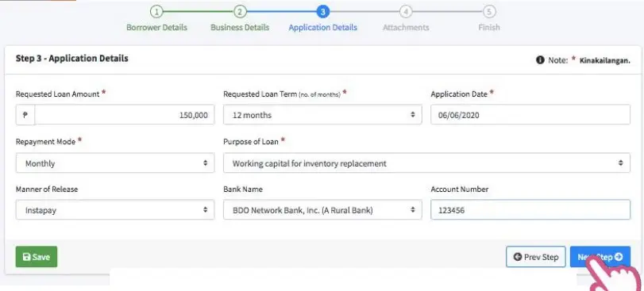Click the info icon beside Note
Image resolution: width=644 pixels, height=291 pixels.
(540, 59)
